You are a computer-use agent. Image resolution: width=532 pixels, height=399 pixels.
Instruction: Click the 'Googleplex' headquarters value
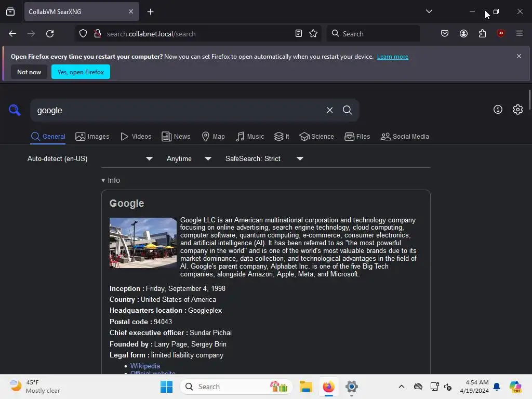(205, 311)
